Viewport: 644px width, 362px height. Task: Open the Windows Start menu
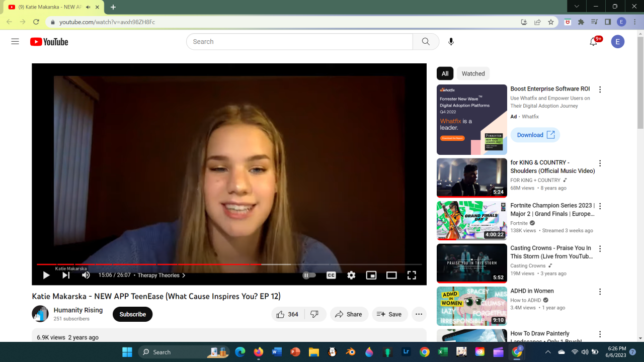[127, 352]
